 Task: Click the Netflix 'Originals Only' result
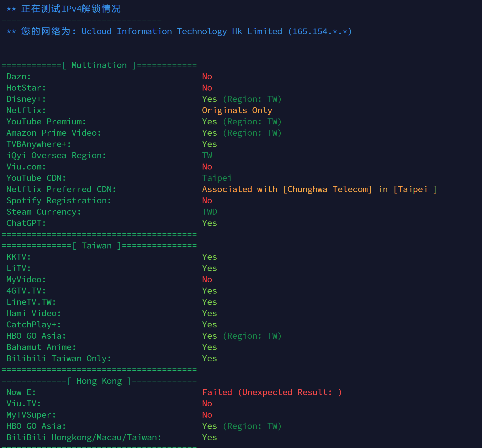click(237, 110)
